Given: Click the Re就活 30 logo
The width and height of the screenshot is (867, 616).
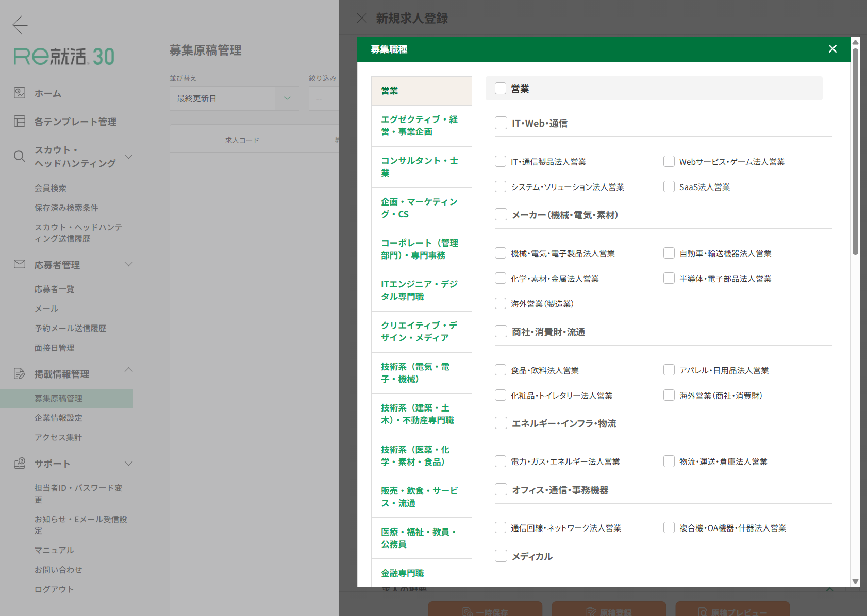Looking at the screenshot, I should pos(64,56).
